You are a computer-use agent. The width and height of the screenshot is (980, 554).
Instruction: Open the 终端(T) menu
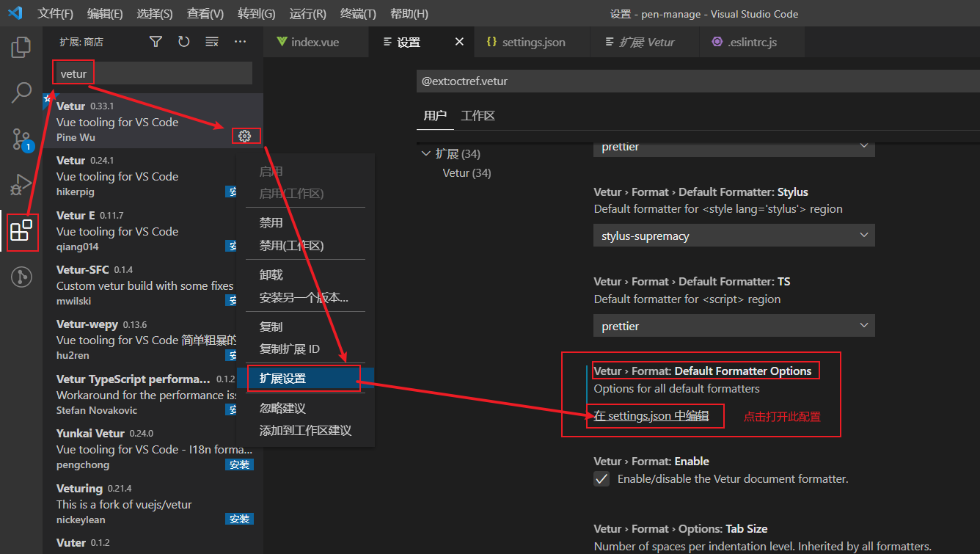click(x=358, y=14)
